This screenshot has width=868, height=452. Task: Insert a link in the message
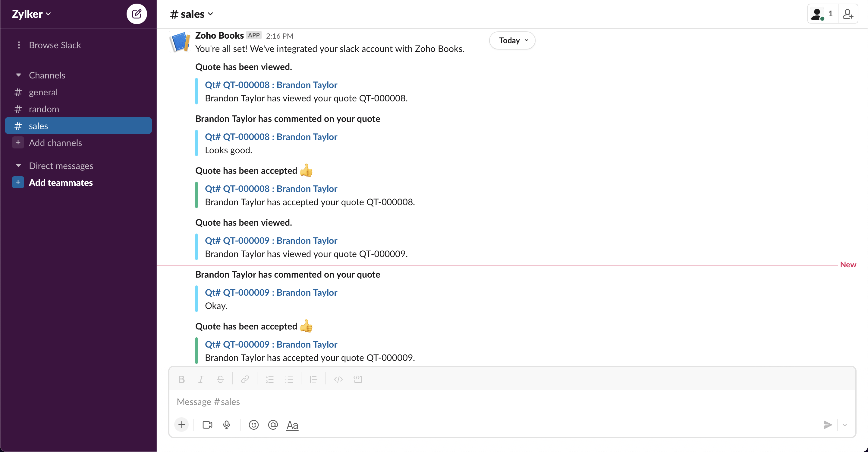pos(245,379)
